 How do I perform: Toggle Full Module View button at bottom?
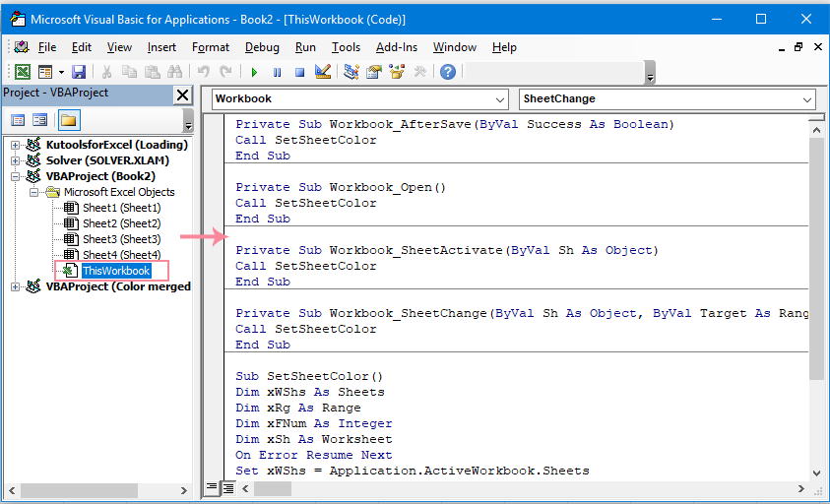click(228, 487)
